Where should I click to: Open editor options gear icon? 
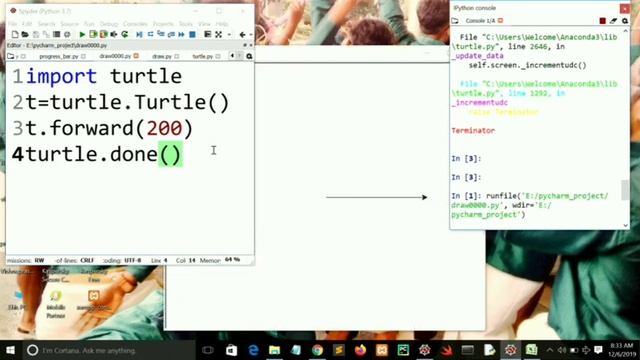pyautogui.click(x=249, y=56)
